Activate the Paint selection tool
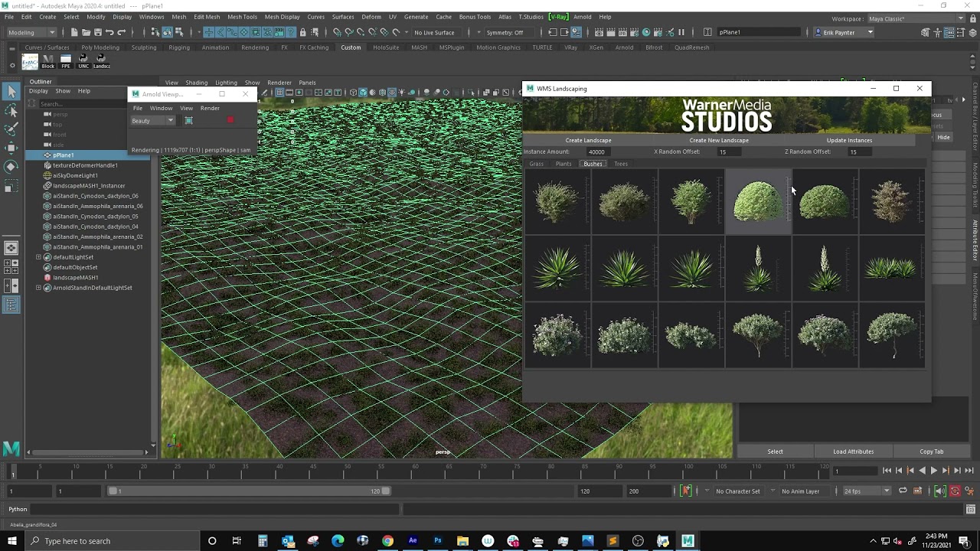 [11, 129]
